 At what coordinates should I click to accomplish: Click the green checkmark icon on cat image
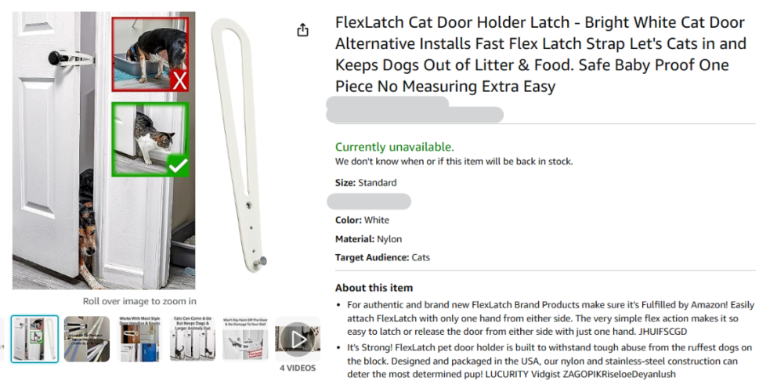[x=178, y=166]
